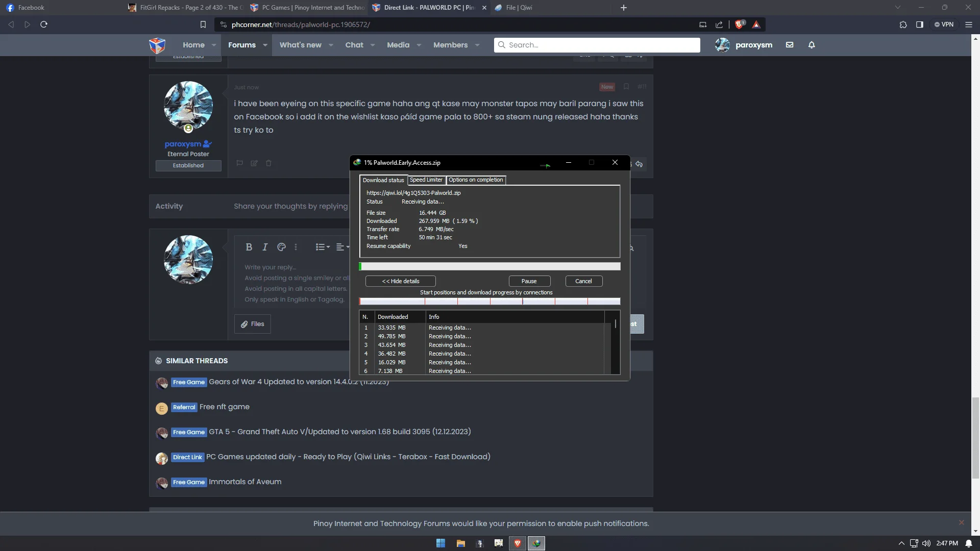Click the share page icon
The image size is (980, 551).
click(x=719, y=24)
